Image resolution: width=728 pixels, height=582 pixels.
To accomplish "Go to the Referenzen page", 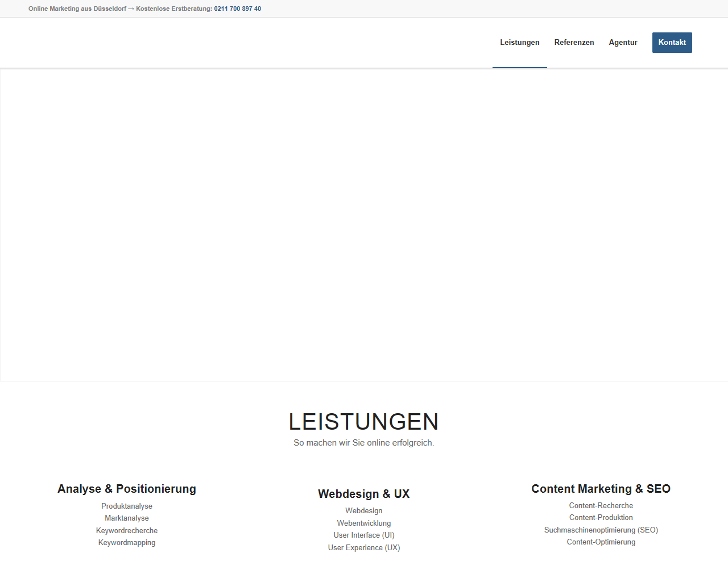I will tap(574, 43).
